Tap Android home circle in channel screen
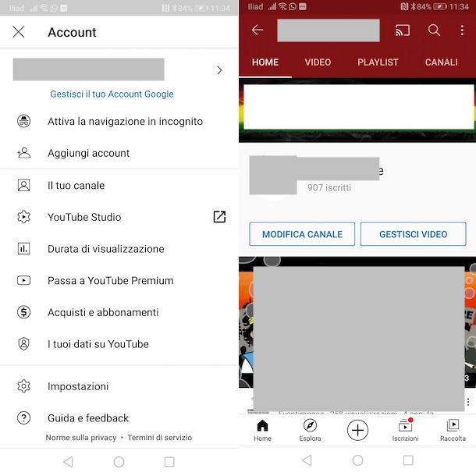The image size is (476, 476). click(357, 460)
